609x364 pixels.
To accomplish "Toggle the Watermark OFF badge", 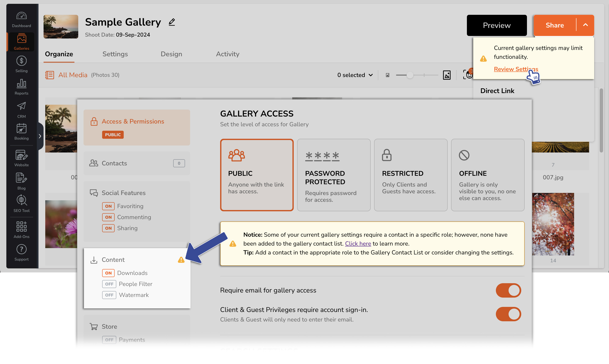I will (x=109, y=295).
